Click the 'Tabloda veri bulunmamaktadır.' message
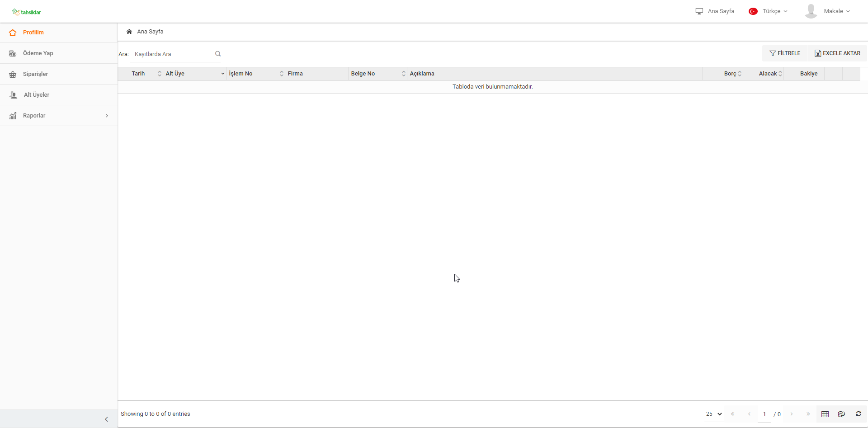868x428 pixels. [x=493, y=87]
